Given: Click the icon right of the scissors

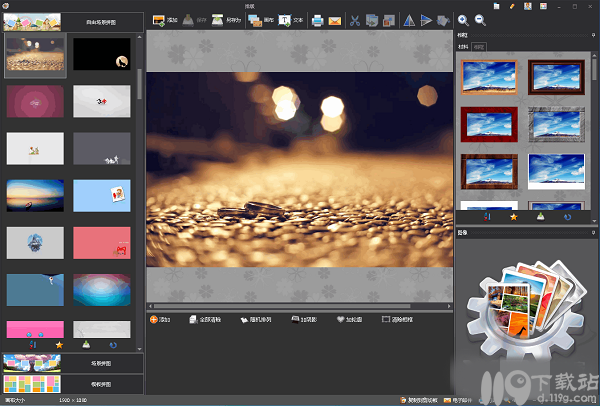Looking at the screenshot, I should point(372,21).
